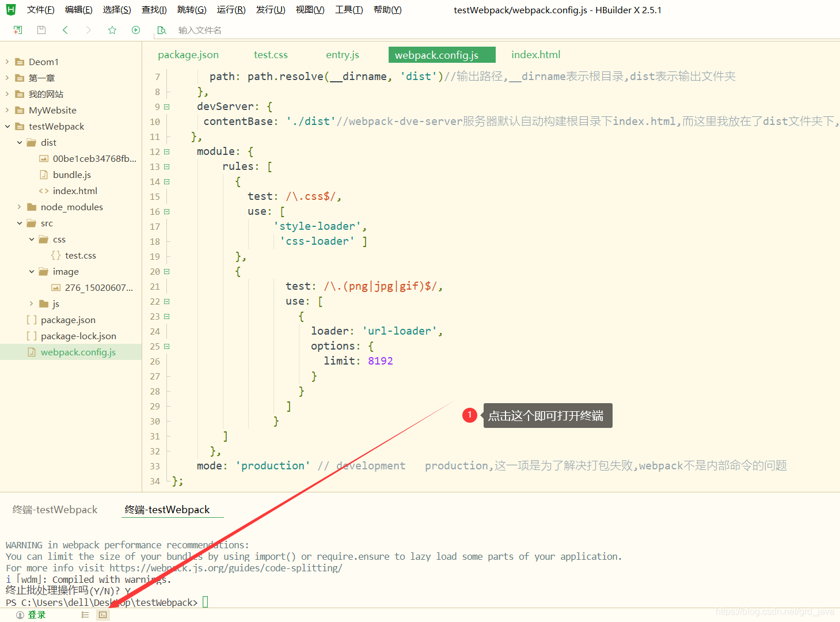Collapse the dist folder
Screen dimensions: 840x622
point(19,142)
